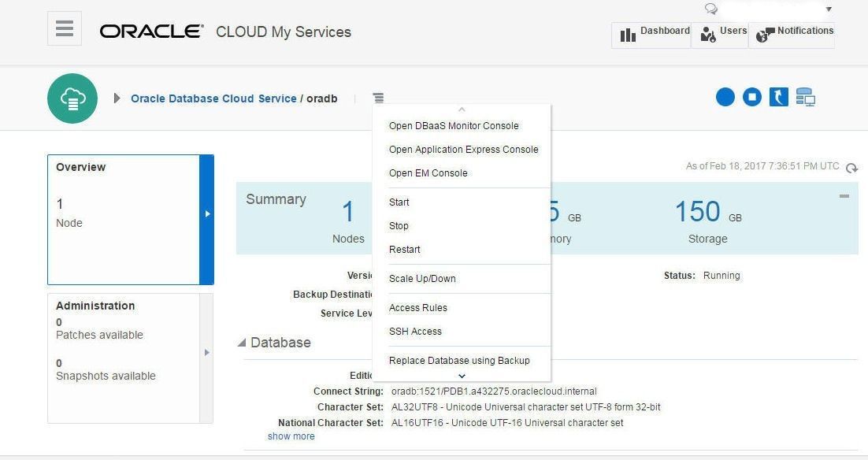
Task: Click the Notifications globe icon
Action: point(765,35)
